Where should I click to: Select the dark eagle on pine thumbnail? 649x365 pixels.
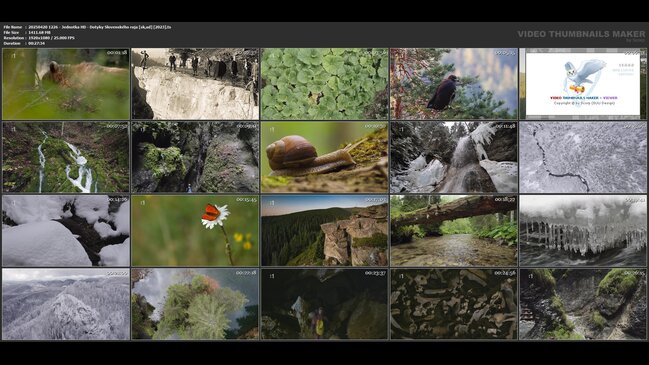tap(454, 84)
